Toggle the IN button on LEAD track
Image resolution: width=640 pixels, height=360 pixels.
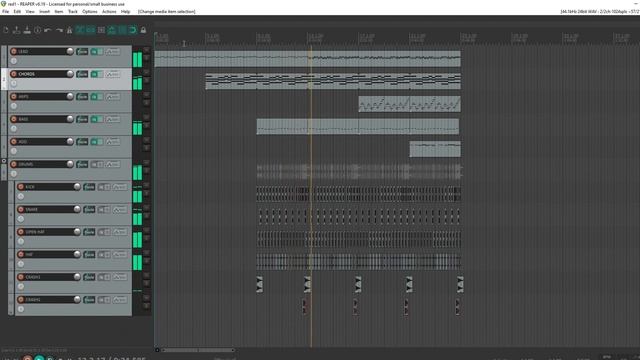tap(97, 51)
